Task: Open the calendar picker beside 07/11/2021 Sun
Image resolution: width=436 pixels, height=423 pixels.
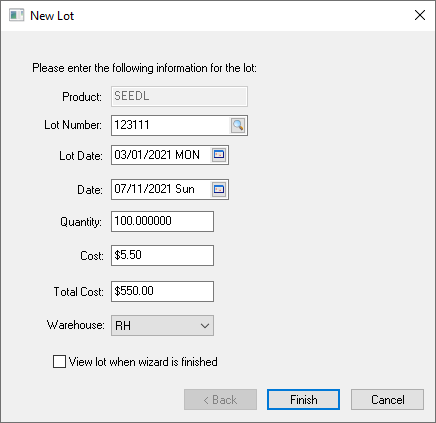Action: (x=219, y=190)
